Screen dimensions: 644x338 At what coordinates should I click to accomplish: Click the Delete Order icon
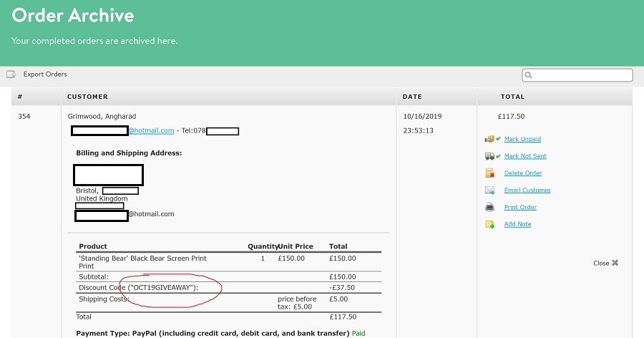pyautogui.click(x=489, y=173)
